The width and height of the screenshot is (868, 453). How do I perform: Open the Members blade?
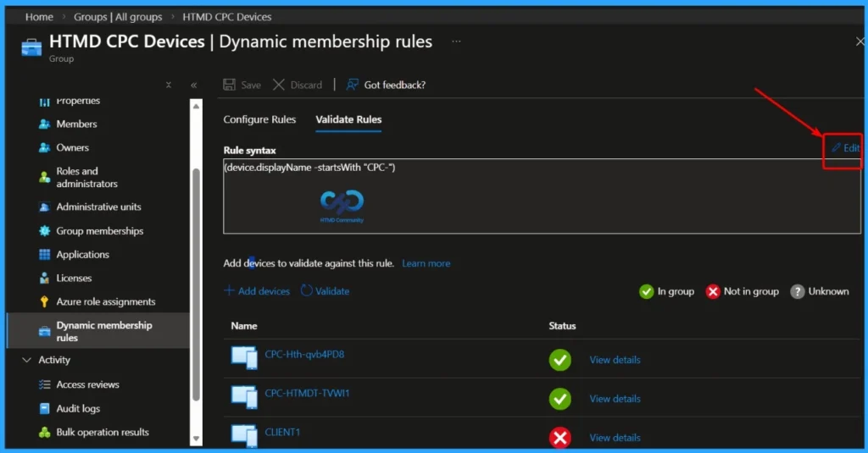pos(76,124)
